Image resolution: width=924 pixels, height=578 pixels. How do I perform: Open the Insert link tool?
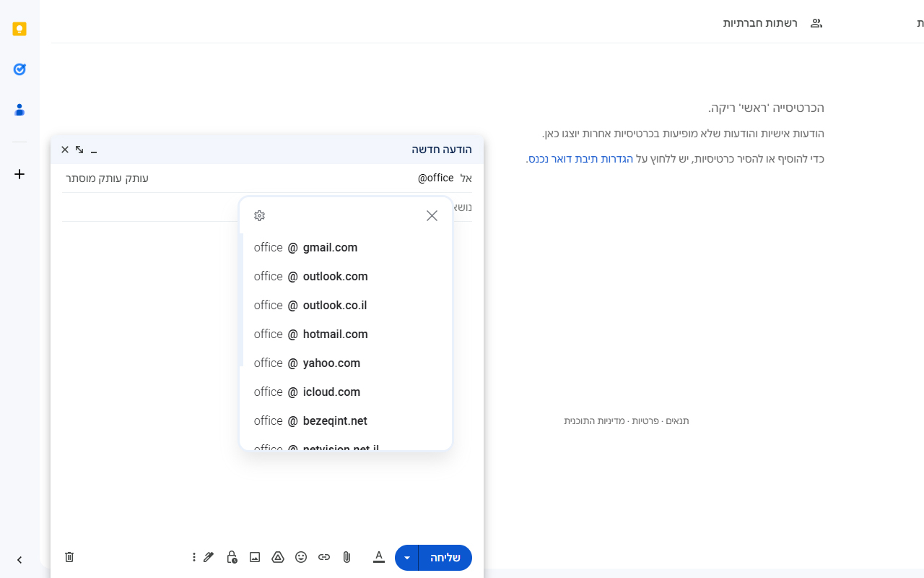[324, 557]
